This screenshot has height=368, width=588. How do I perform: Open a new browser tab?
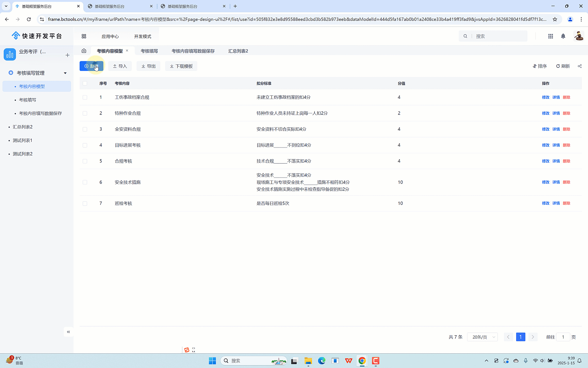pyautogui.click(x=235, y=6)
